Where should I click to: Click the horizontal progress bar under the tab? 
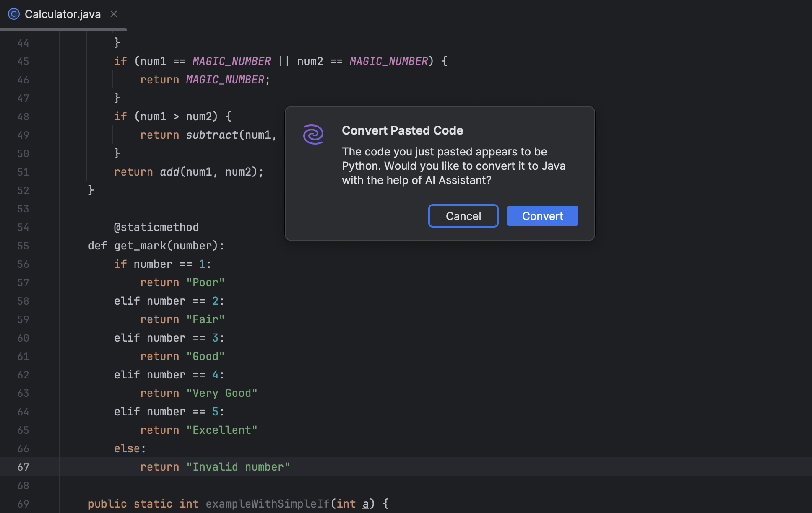[x=63, y=29]
